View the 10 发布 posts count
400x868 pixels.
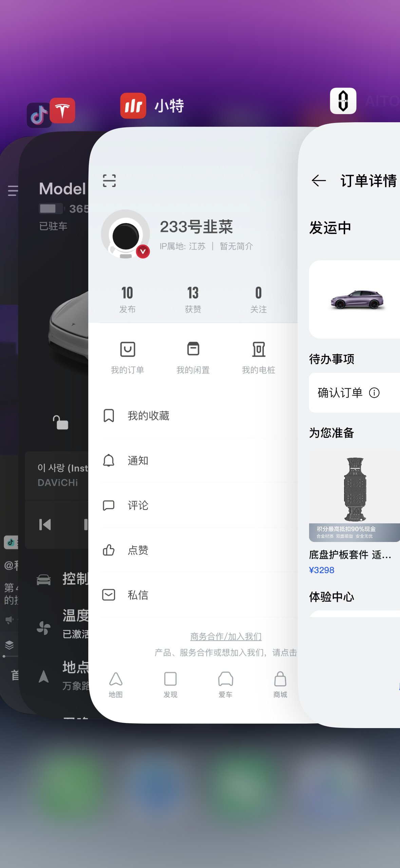pos(127,300)
